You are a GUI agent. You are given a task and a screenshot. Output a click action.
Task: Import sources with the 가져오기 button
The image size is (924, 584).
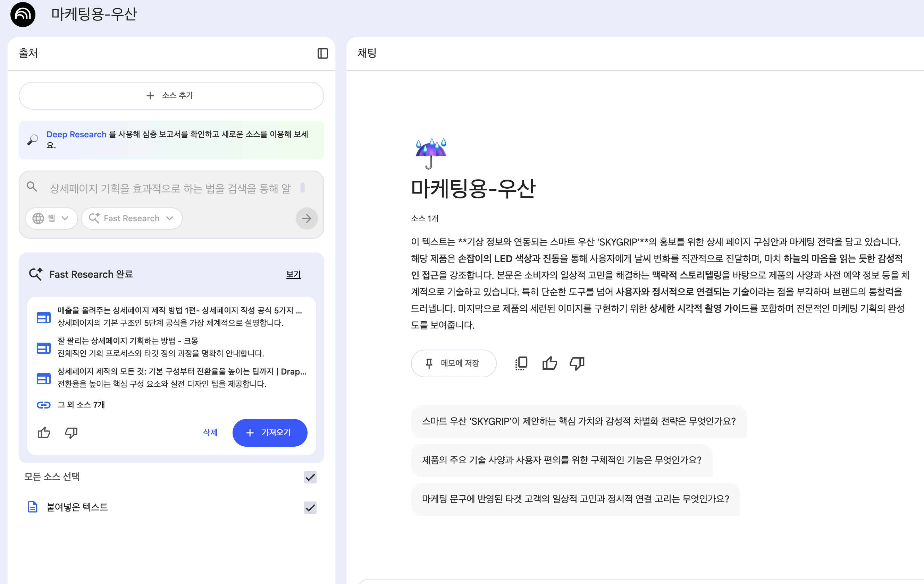point(270,432)
